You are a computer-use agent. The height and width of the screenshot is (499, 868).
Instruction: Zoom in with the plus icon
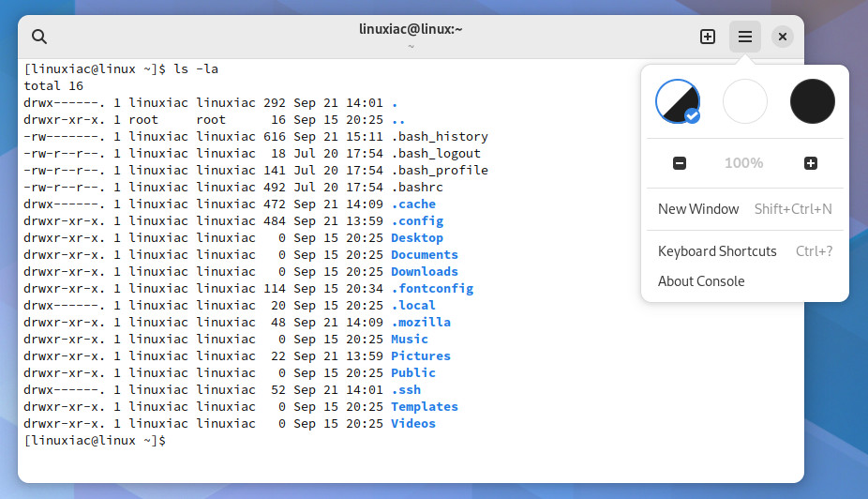811,163
